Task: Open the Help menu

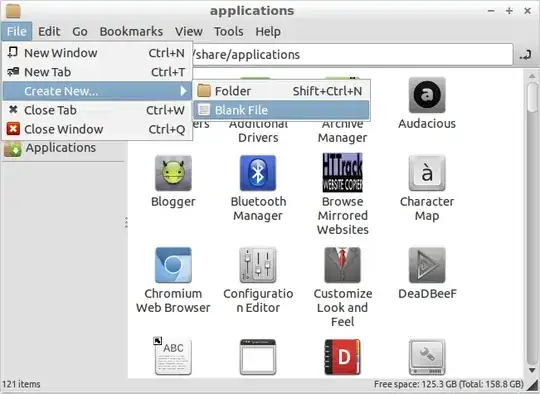Action: click(x=268, y=31)
